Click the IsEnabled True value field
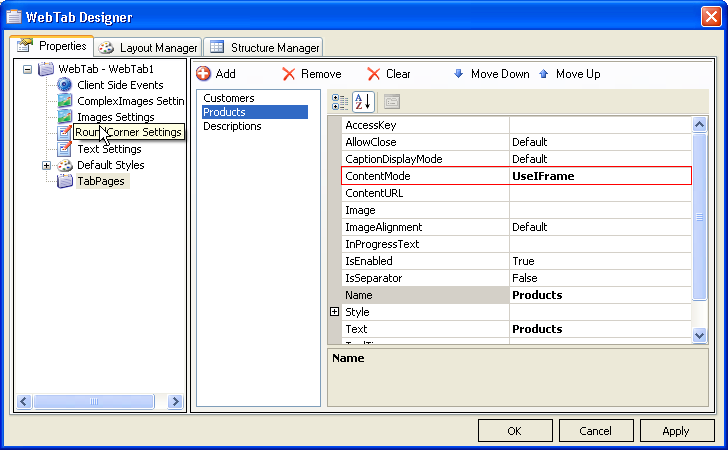The width and height of the screenshot is (728, 450). coord(600,261)
